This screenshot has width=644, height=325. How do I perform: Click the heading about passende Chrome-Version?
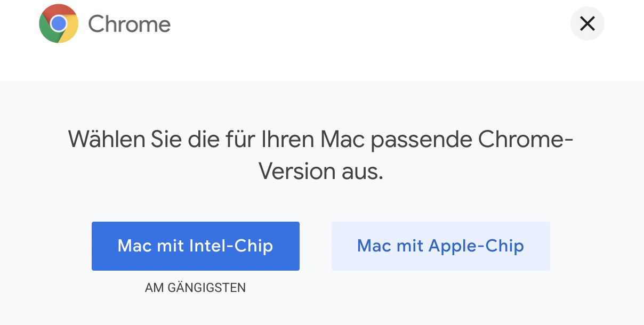[321, 156]
